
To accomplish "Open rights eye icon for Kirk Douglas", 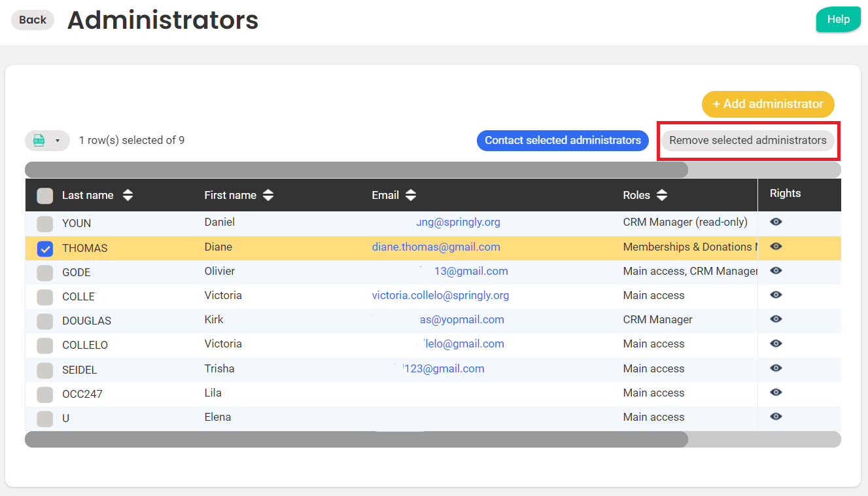I will [776, 319].
